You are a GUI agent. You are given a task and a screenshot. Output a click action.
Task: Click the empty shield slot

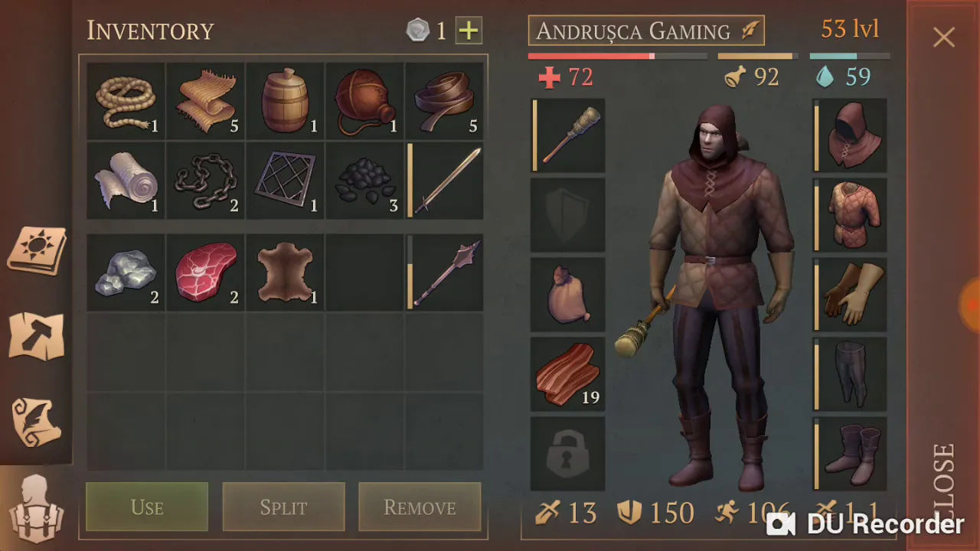pyautogui.click(x=568, y=215)
